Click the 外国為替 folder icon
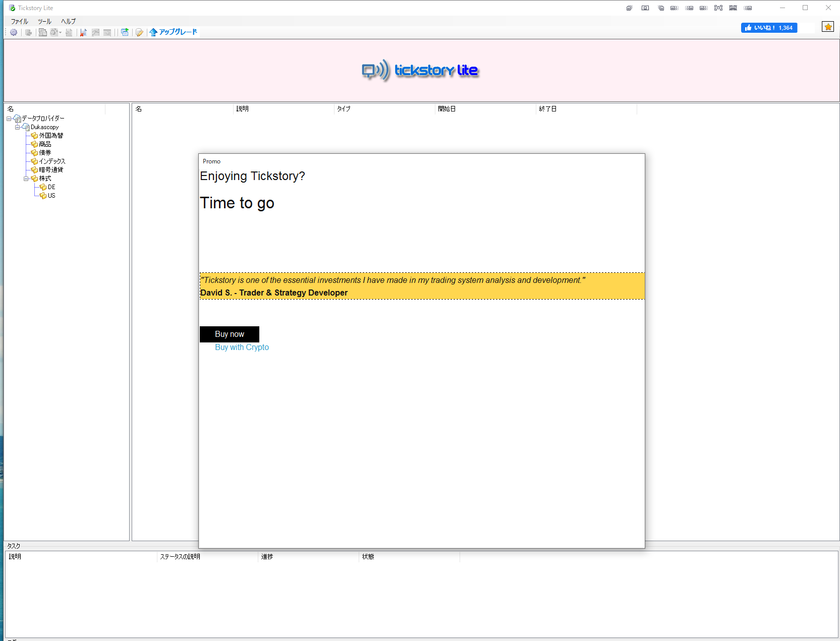The height and width of the screenshot is (641, 840). coord(34,136)
